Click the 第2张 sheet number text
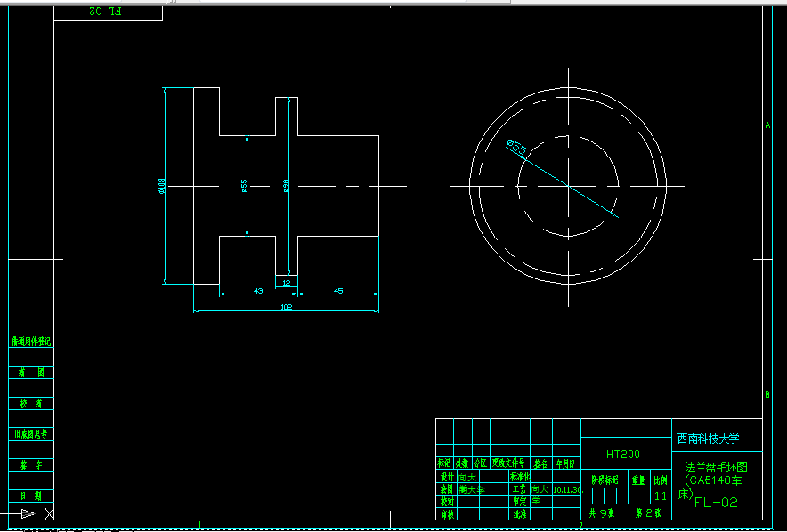Screen dimensions: 787x532 [x=649, y=513]
